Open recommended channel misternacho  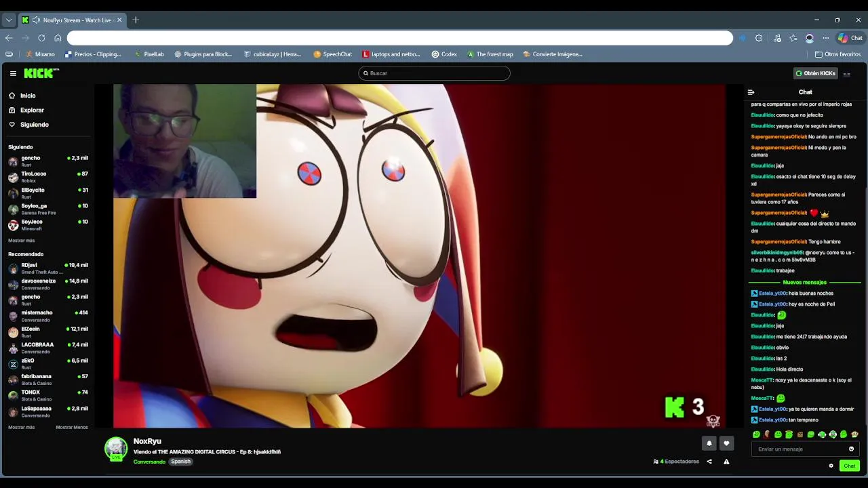pyautogui.click(x=47, y=316)
